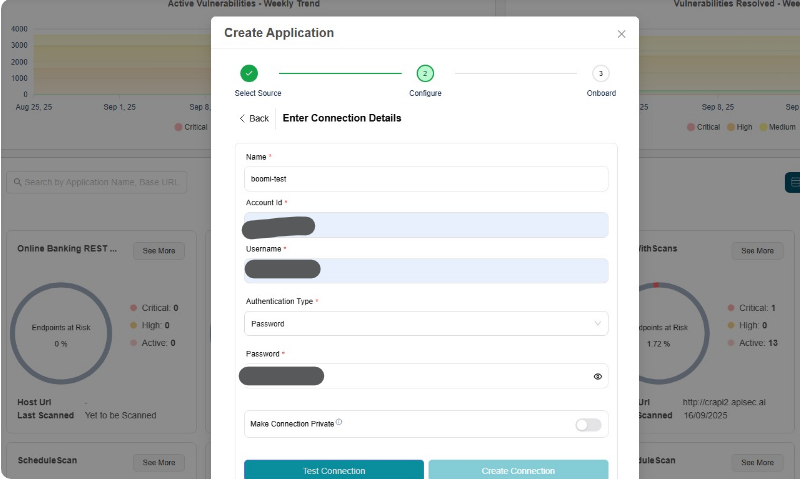Click the green checkmark Select Source step
Image resolution: width=800 pixels, height=480 pixels.
pos(249,73)
